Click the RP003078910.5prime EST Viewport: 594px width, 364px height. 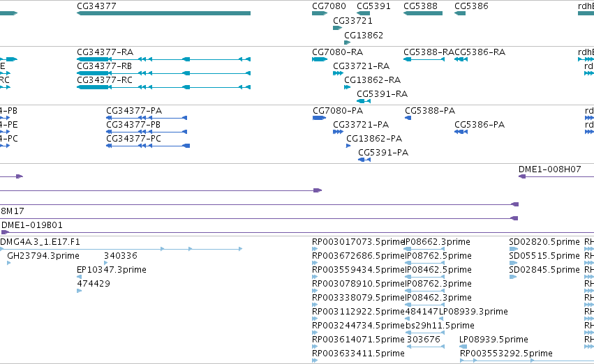(x=315, y=291)
